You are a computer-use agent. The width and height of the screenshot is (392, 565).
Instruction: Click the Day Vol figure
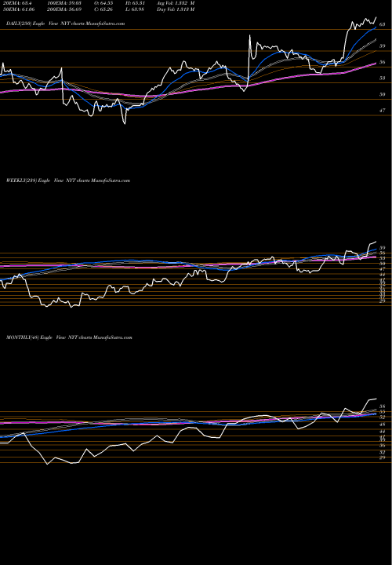(176, 9)
